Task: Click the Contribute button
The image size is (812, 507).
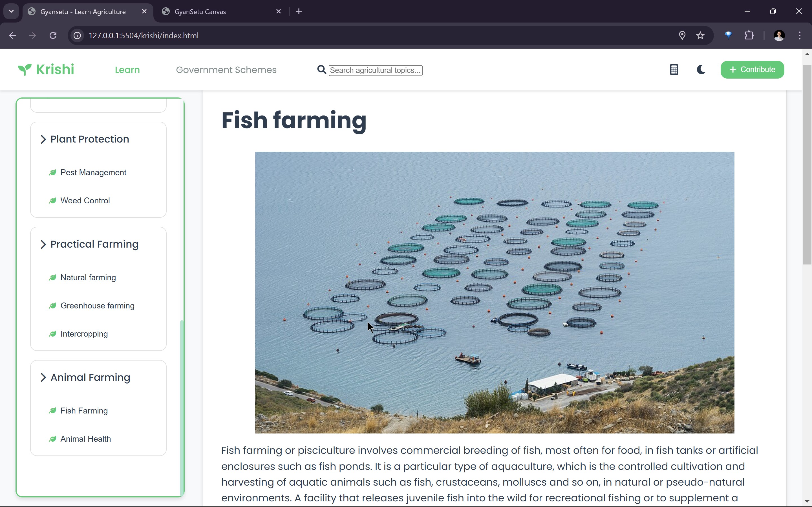Action: click(752, 70)
